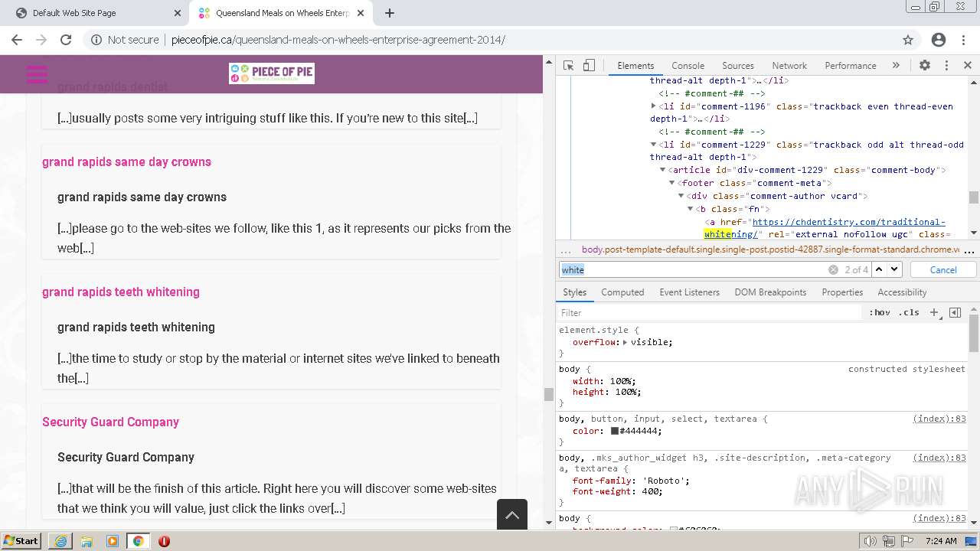
Task: Open DevTools customize three-dot menu
Action: pyautogui.click(x=946, y=65)
